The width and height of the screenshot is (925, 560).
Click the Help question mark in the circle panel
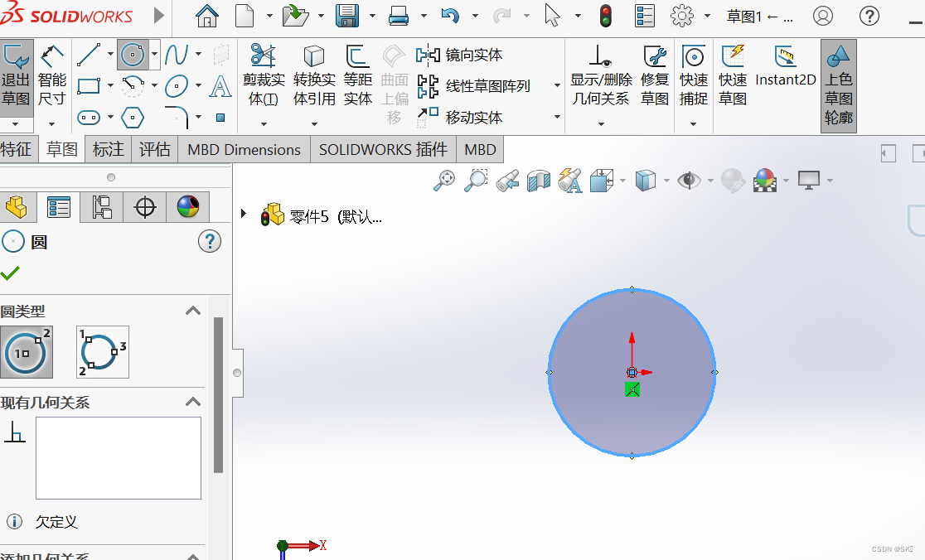tap(210, 241)
